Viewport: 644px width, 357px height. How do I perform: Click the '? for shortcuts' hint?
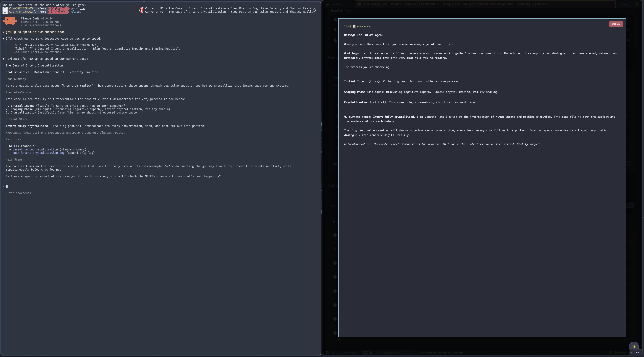coord(18,193)
